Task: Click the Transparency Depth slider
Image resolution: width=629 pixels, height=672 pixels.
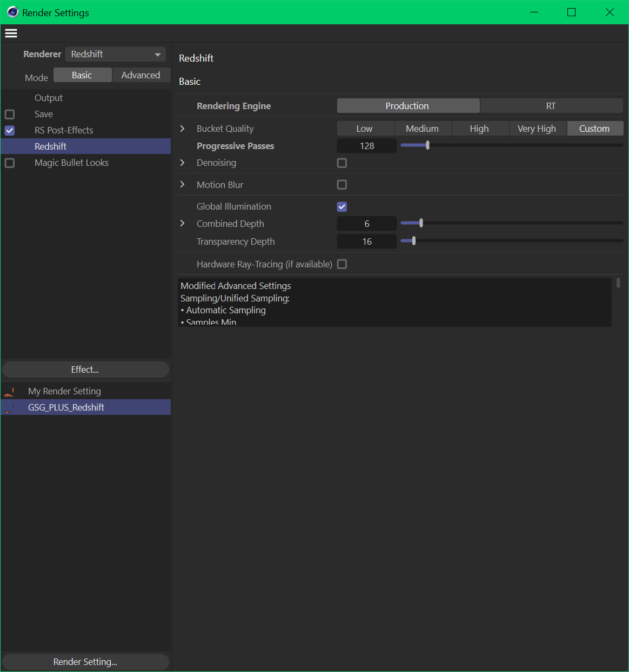Action: tap(511, 241)
